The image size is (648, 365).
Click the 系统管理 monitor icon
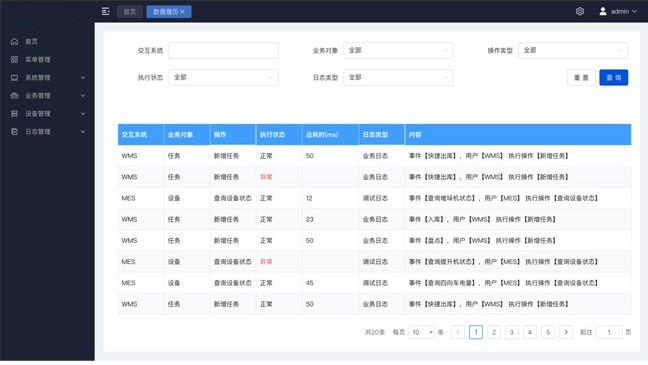(14, 78)
